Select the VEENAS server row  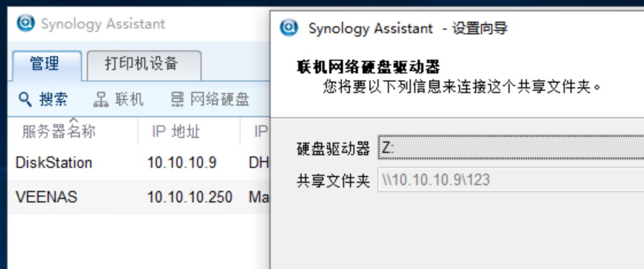(x=46, y=197)
